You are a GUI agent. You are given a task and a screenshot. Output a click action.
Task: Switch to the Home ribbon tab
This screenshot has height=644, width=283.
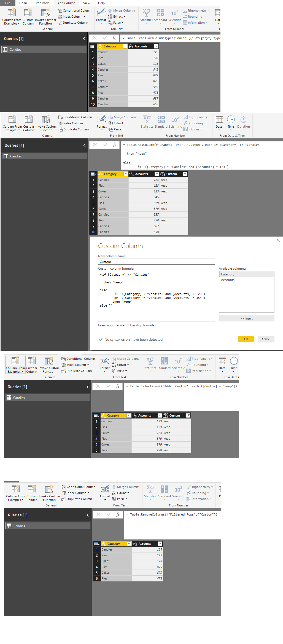click(23, 3)
